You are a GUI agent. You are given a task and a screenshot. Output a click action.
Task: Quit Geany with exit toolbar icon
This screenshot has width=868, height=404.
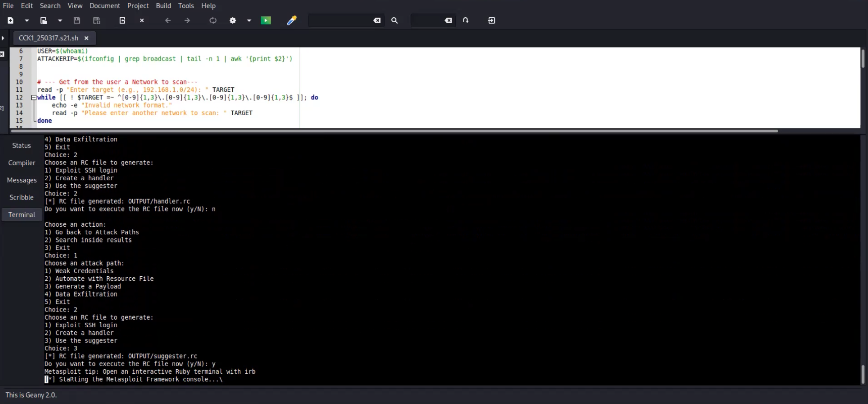click(492, 21)
